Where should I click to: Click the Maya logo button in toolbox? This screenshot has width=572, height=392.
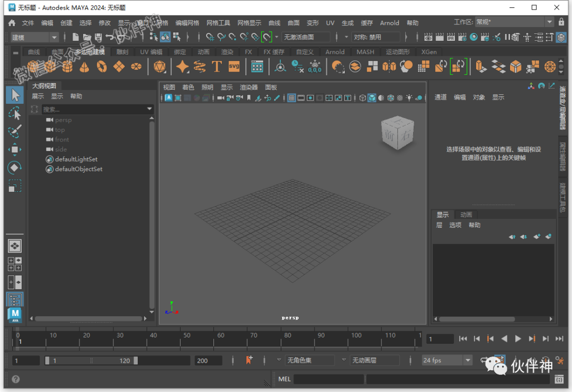click(15, 315)
